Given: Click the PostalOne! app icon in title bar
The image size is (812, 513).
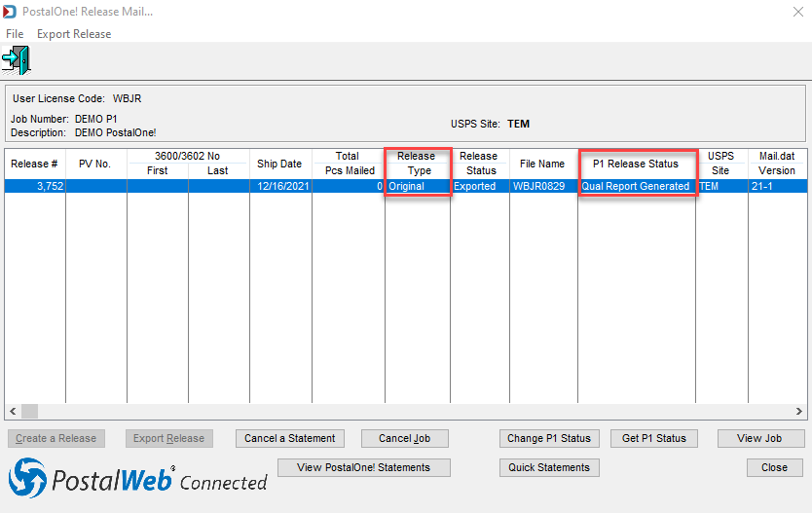Looking at the screenshot, I should point(10,12).
